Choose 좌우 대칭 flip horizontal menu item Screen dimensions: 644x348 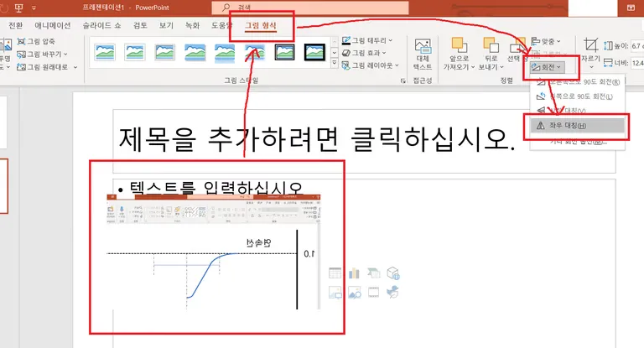tap(579, 126)
